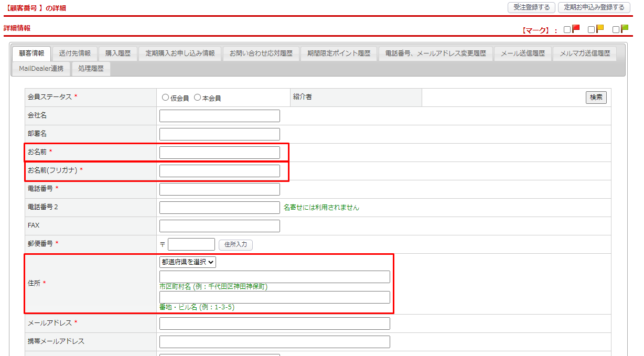The width and height of the screenshot is (644, 356).
Task: Show the お問い合わせ応対履歴 tab
Action: pyautogui.click(x=261, y=53)
